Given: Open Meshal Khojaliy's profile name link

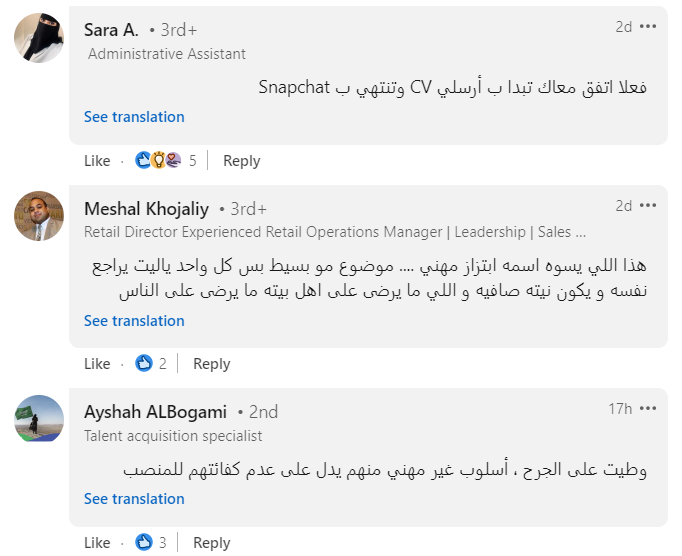Looking at the screenshot, I should tap(146, 209).
